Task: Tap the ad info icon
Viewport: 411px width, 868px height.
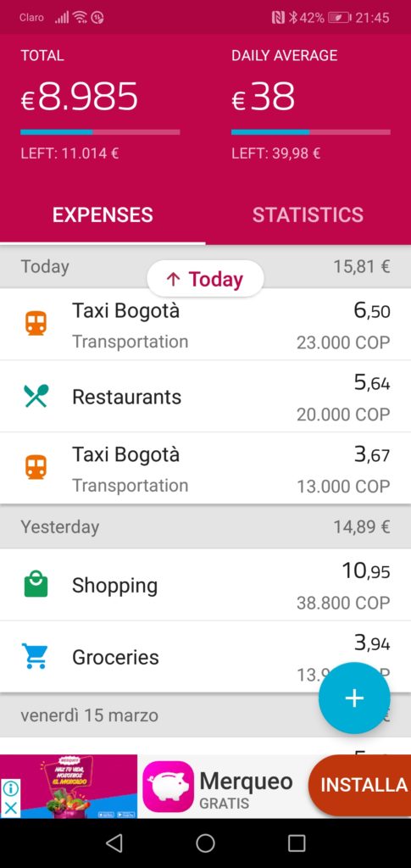Action: tap(10, 788)
